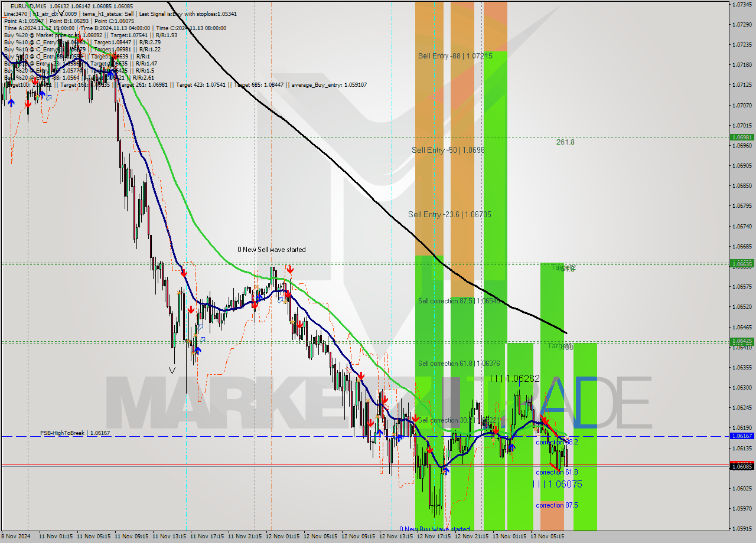Click the 'I I | 1.06075' blue wave label
756x543 pixels.
tap(558, 484)
